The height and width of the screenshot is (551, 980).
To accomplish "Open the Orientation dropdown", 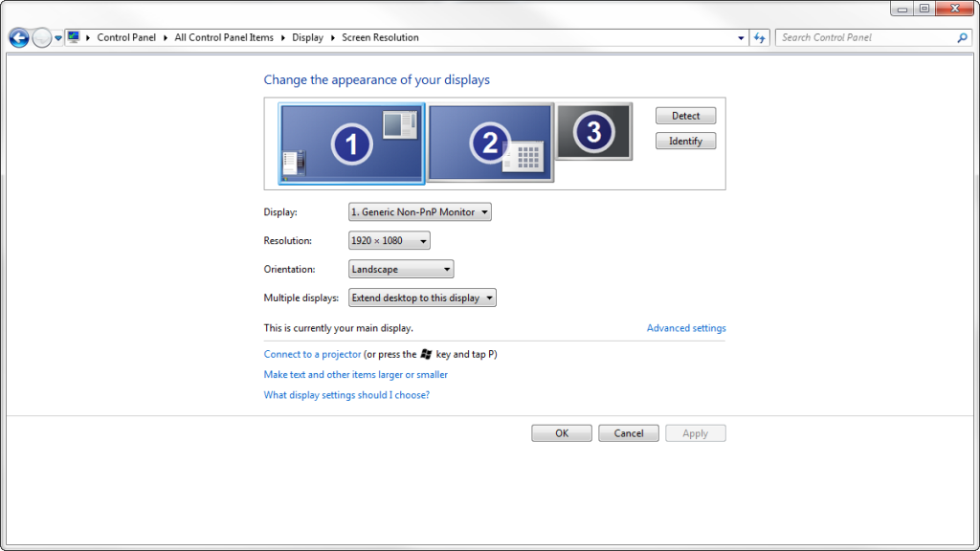I will [401, 269].
